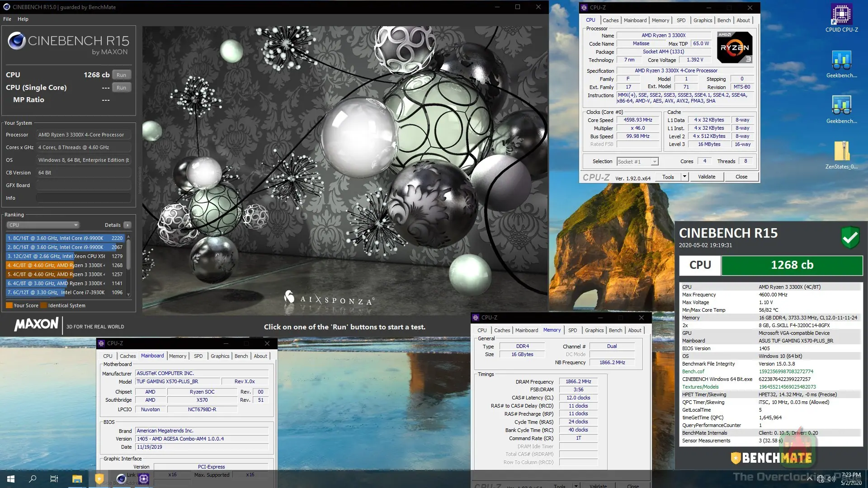Click the Cinebench sphere logo icon
Viewport: 868px width, 488px height.
(x=17, y=41)
